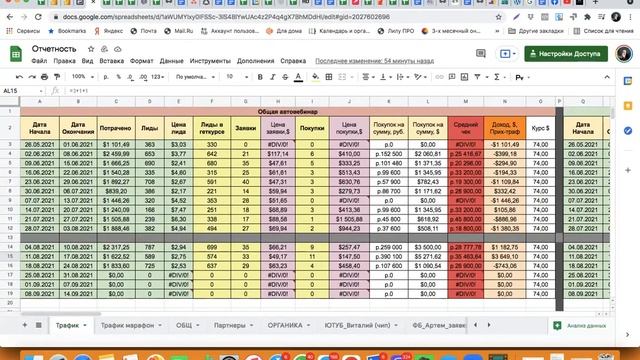Open the functions sigma menu

coord(497,77)
